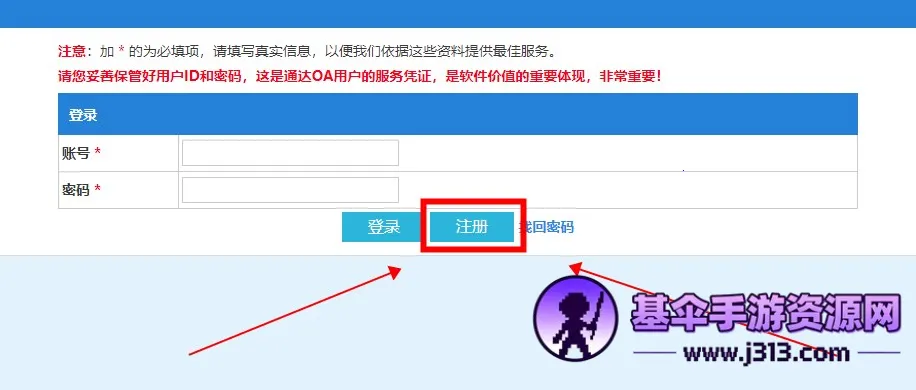The image size is (916, 390).
Task: Click the 登录 table header text
Action: (83, 115)
